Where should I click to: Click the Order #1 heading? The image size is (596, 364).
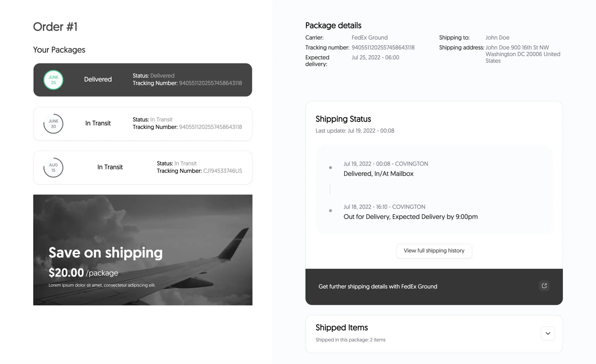pos(55,27)
